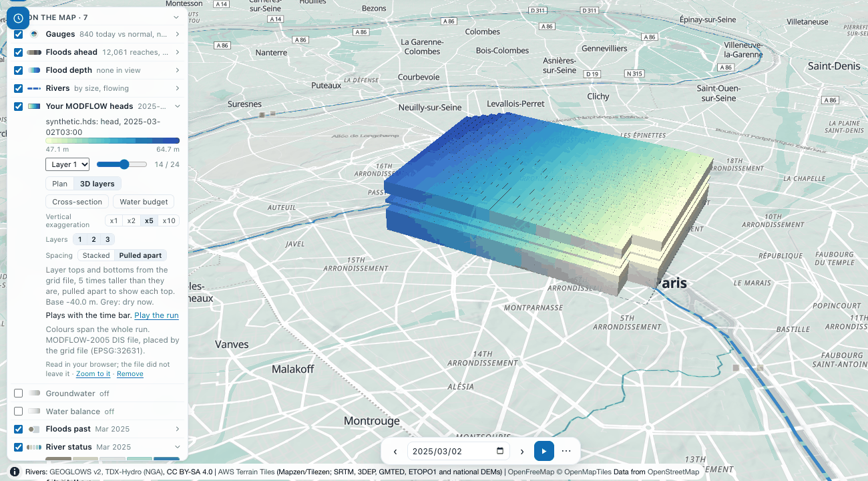Click the Zoom to it link
Image resolution: width=868 pixels, height=481 pixels.
pyautogui.click(x=93, y=374)
